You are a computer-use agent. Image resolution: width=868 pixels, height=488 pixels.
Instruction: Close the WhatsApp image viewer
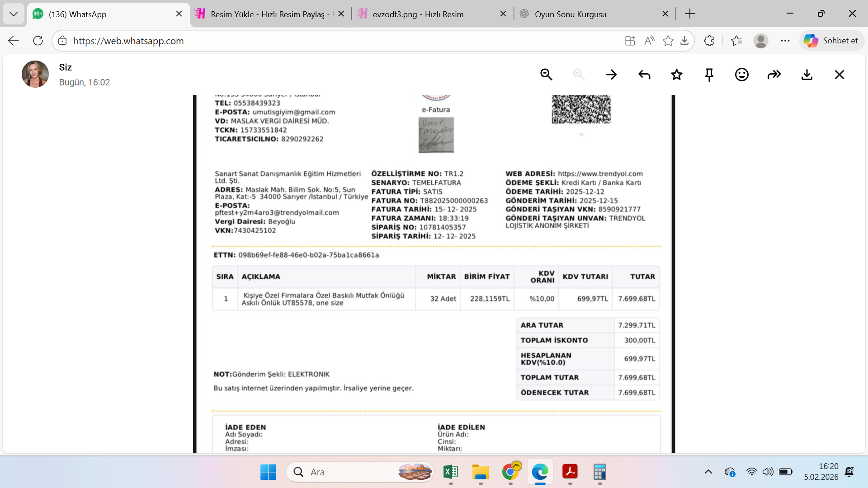840,75
